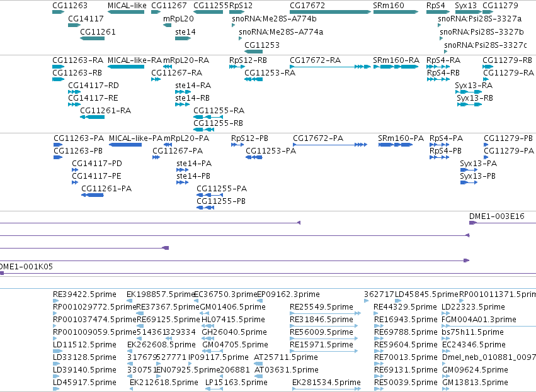The height and width of the screenshot is (392, 536).
Task: Select the SRm160-RA transcript
Action: (396, 67)
